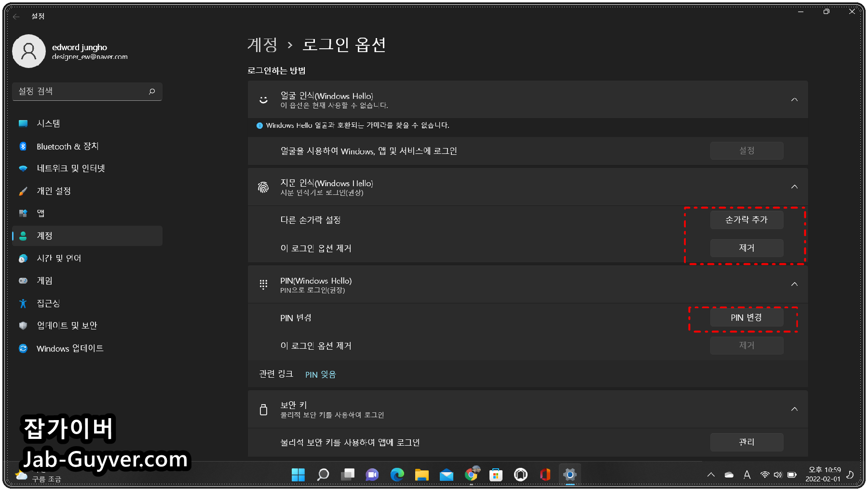This screenshot has width=868, height=491.
Task: Select the 시스템 icon in the sidebar
Action: click(23, 123)
